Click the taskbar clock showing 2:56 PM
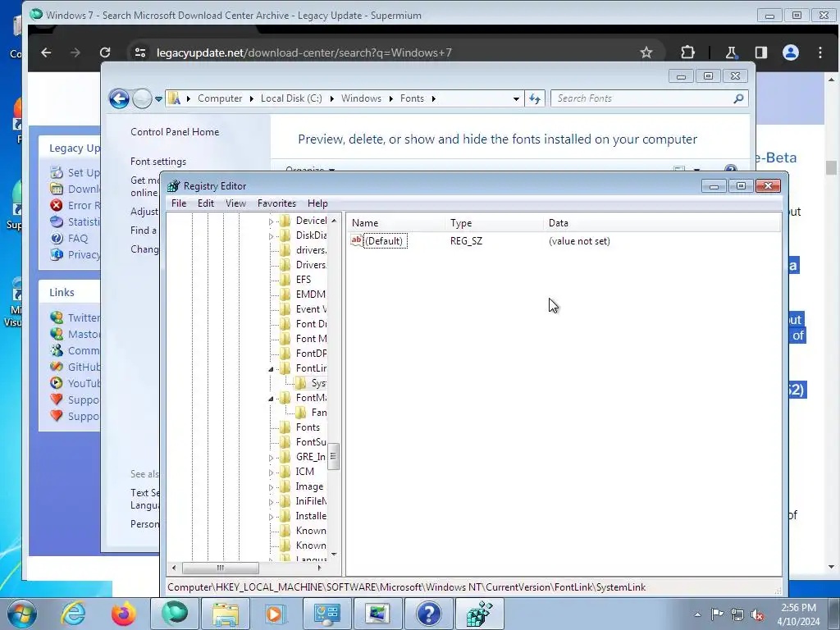The height and width of the screenshot is (630, 840). (798, 614)
